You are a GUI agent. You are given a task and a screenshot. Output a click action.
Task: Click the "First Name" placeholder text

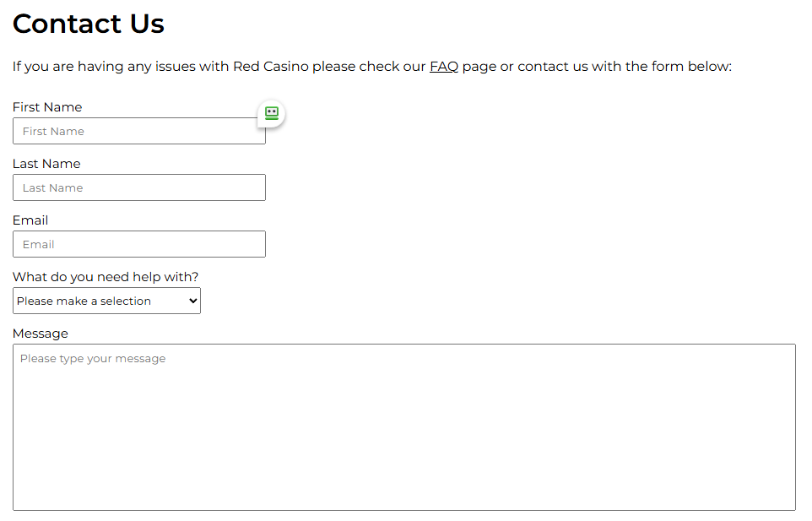pyautogui.click(x=53, y=132)
